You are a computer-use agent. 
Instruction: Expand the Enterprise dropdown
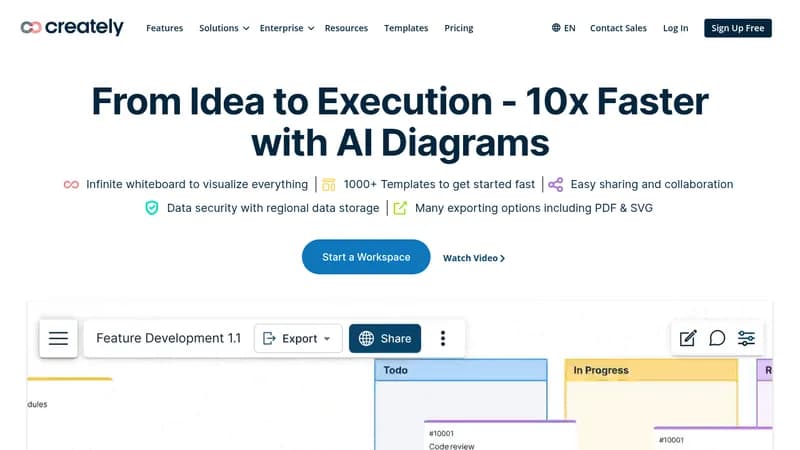tap(287, 28)
